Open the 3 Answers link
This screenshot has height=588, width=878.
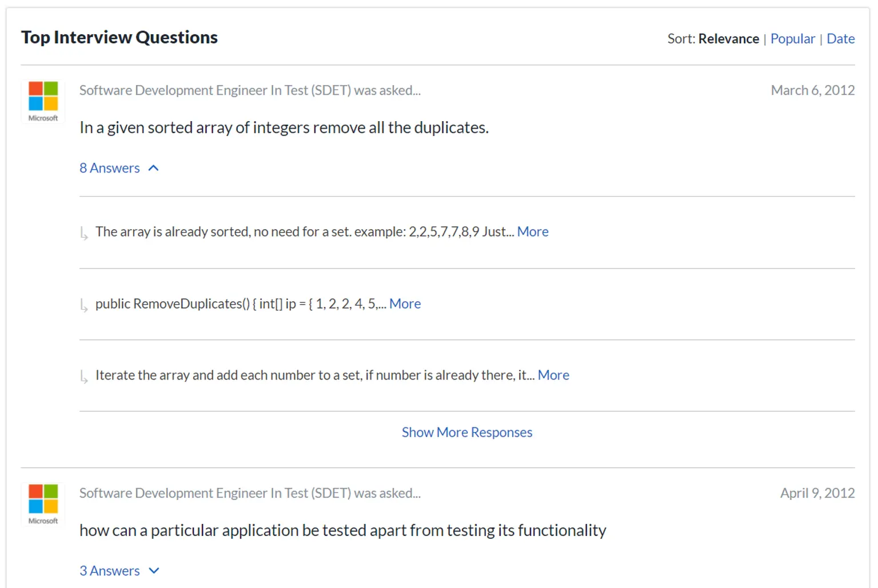point(110,571)
